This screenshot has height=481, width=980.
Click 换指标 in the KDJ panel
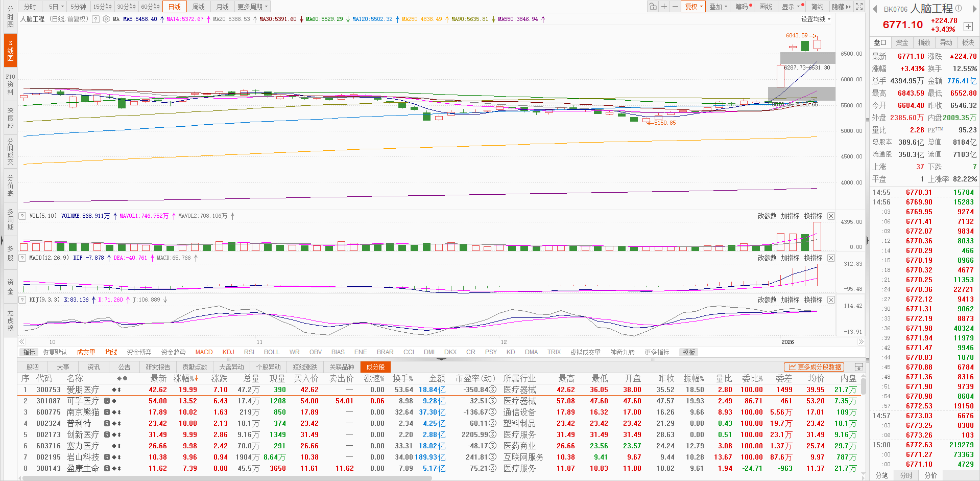pyautogui.click(x=813, y=300)
